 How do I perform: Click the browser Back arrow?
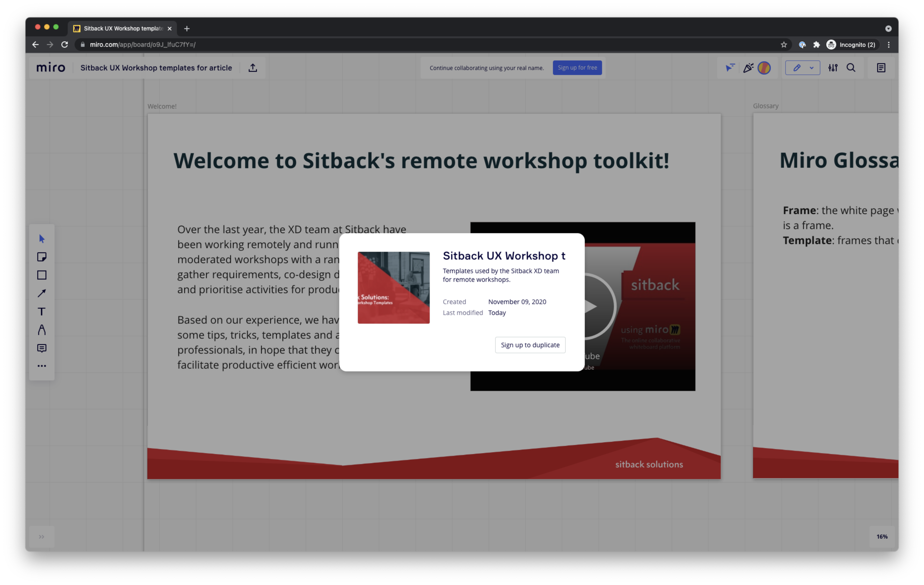click(35, 45)
